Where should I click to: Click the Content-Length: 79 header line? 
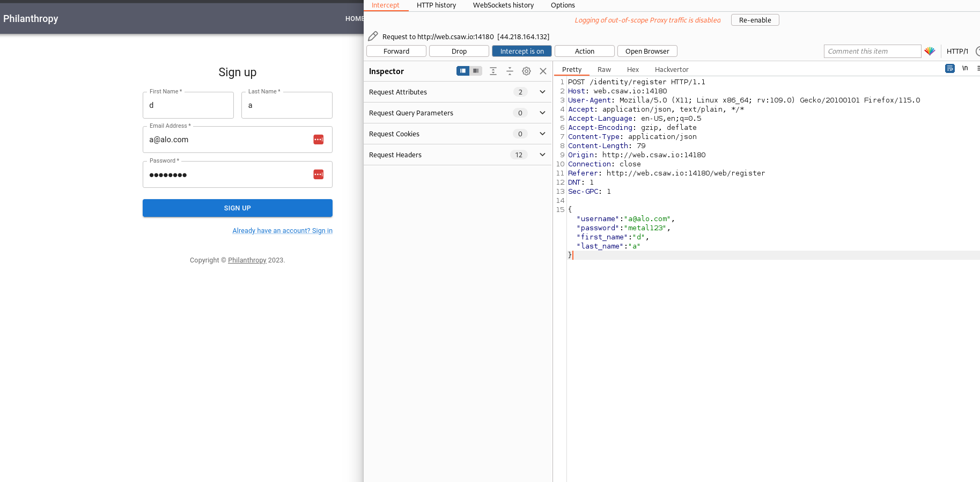click(607, 146)
